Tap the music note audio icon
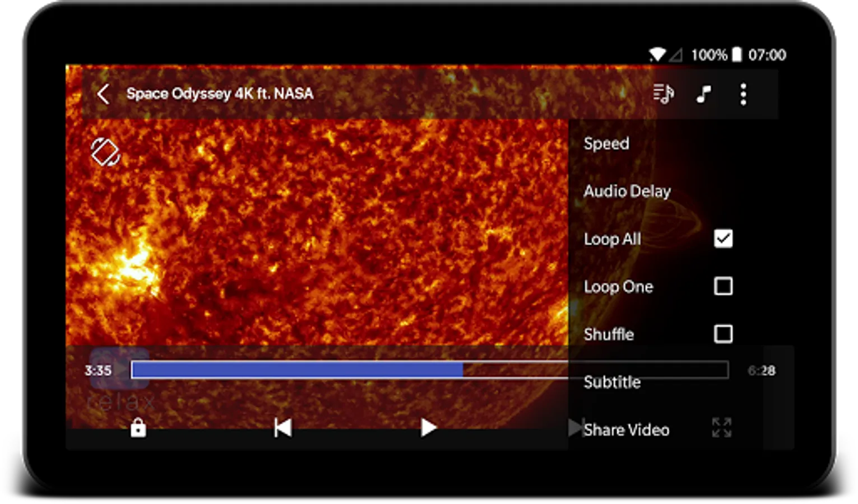Viewport: 858px width, 504px height. (x=703, y=94)
